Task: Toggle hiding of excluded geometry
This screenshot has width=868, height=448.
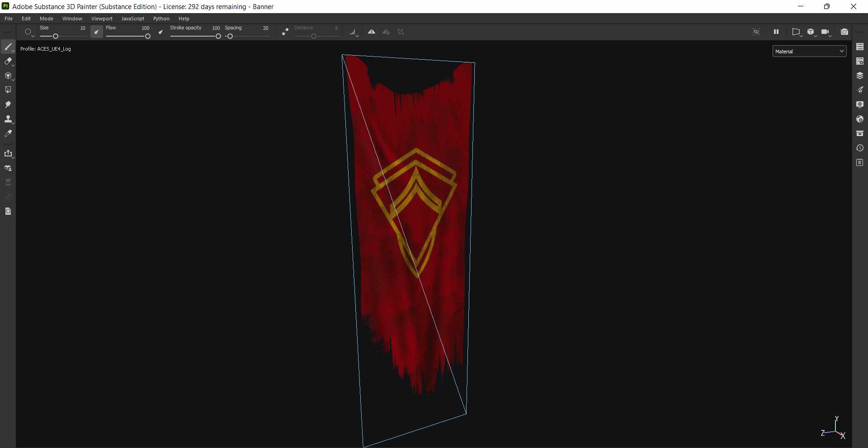Action: (x=756, y=32)
